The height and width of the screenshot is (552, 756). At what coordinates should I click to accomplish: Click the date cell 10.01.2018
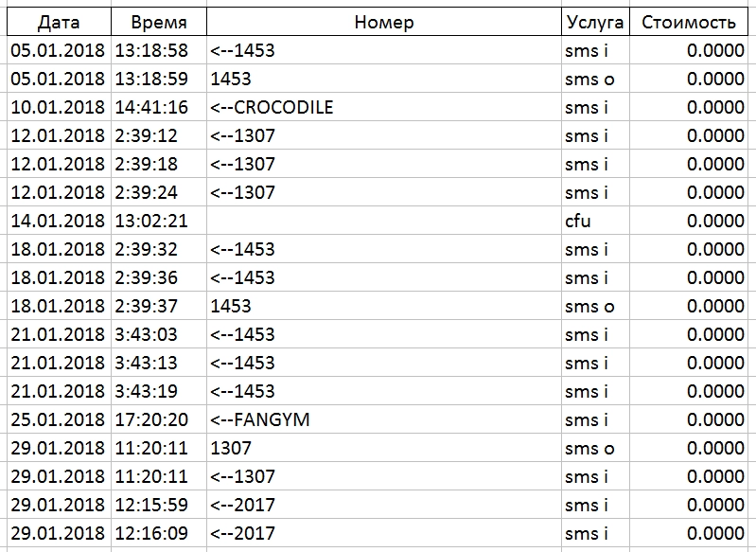59,107
